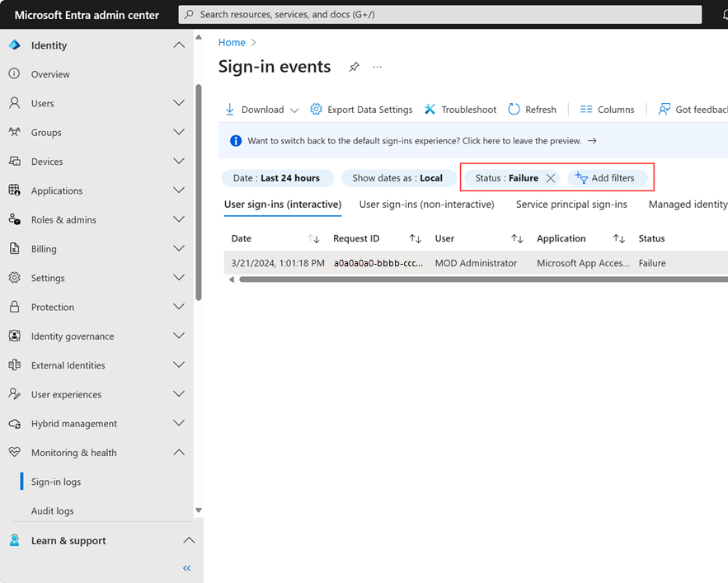
Task: Toggle Show dates as Local setting
Action: click(x=398, y=177)
